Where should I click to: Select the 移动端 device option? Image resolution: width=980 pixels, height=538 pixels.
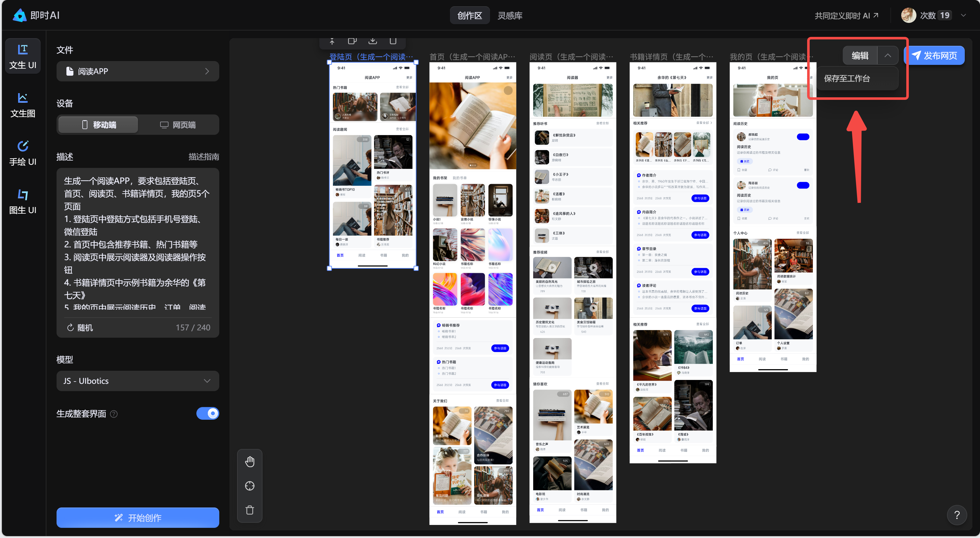[99, 125]
